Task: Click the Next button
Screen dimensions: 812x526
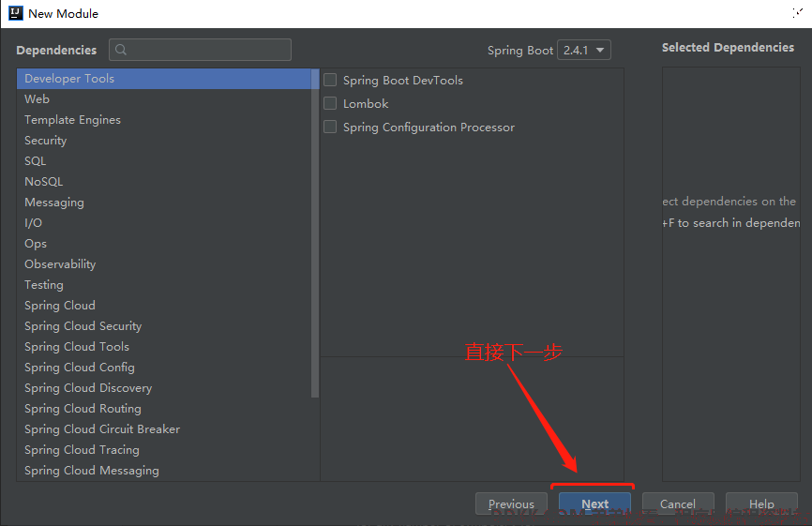Action: 594,503
